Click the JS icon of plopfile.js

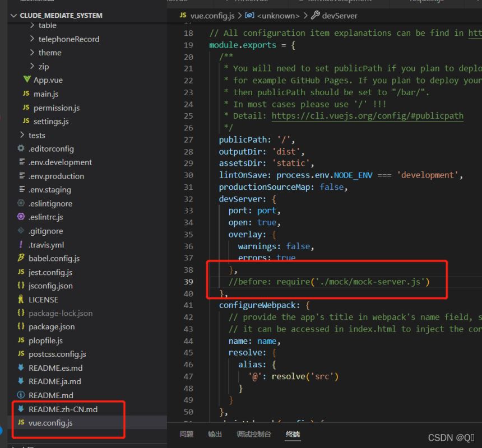(21, 340)
